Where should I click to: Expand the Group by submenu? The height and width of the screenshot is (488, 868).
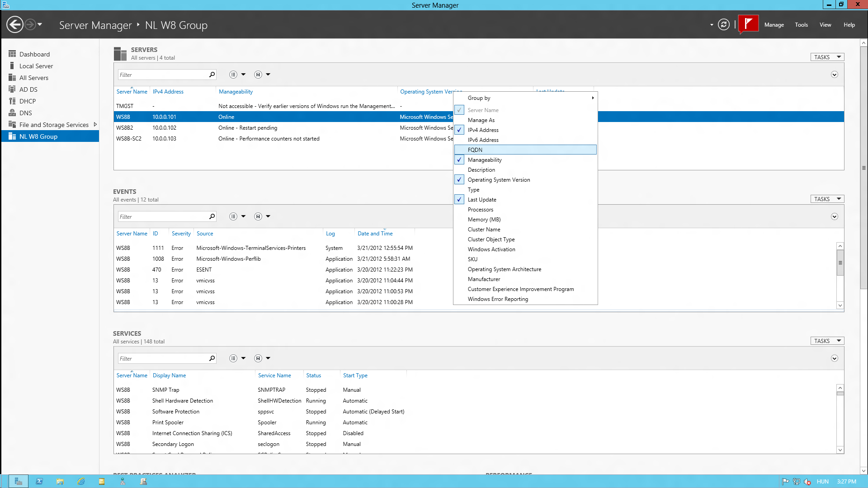coord(525,98)
